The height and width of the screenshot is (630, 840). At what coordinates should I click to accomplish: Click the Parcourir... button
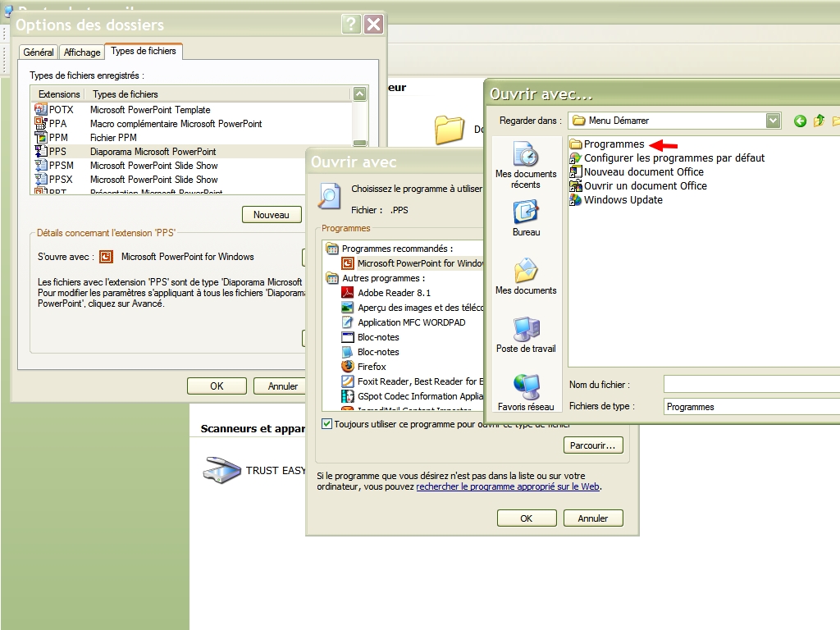[x=593, y=445]
